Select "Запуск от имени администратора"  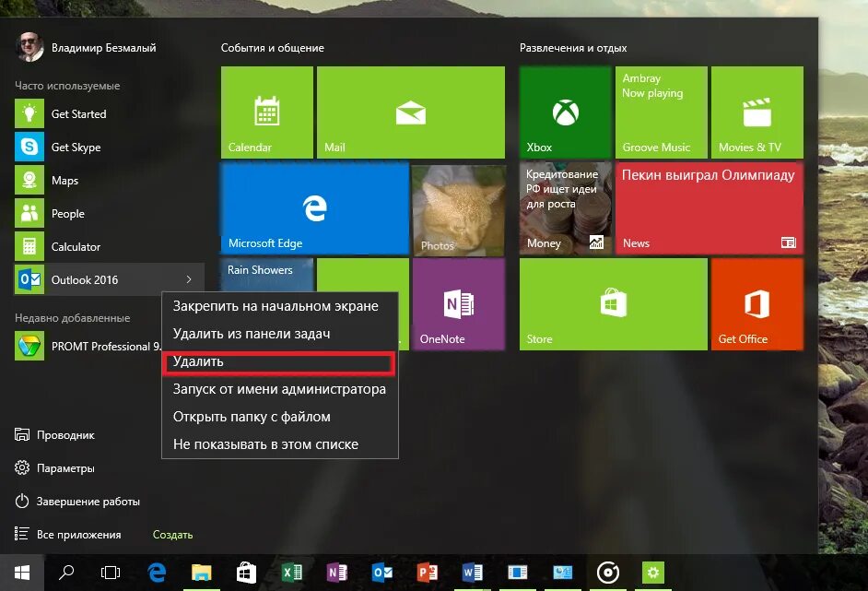(279, 389)
